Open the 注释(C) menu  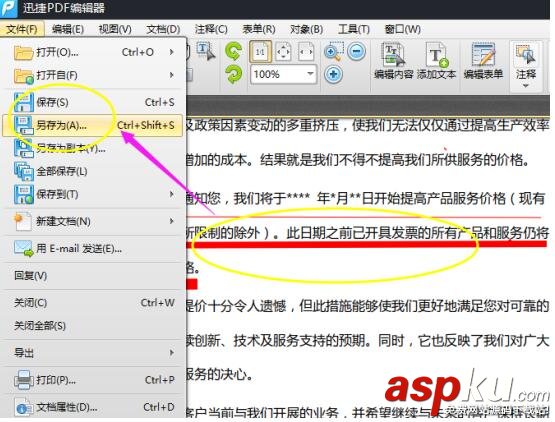(x=211, y=29)
